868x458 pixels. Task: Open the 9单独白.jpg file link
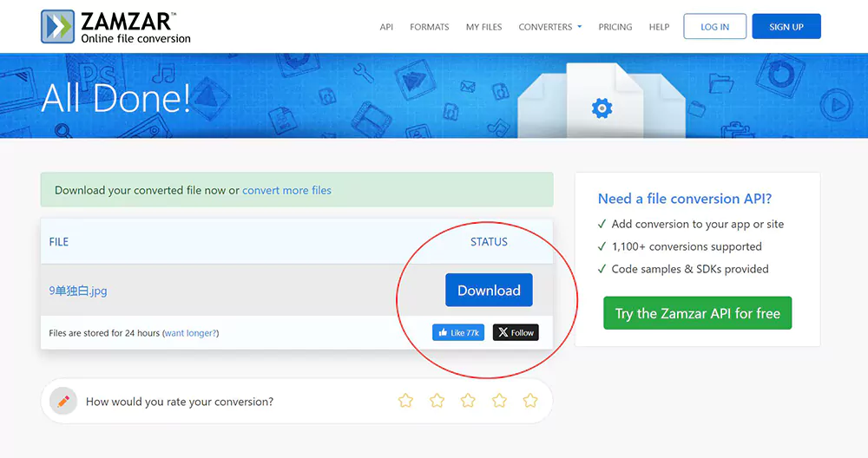tap(78, 291)
